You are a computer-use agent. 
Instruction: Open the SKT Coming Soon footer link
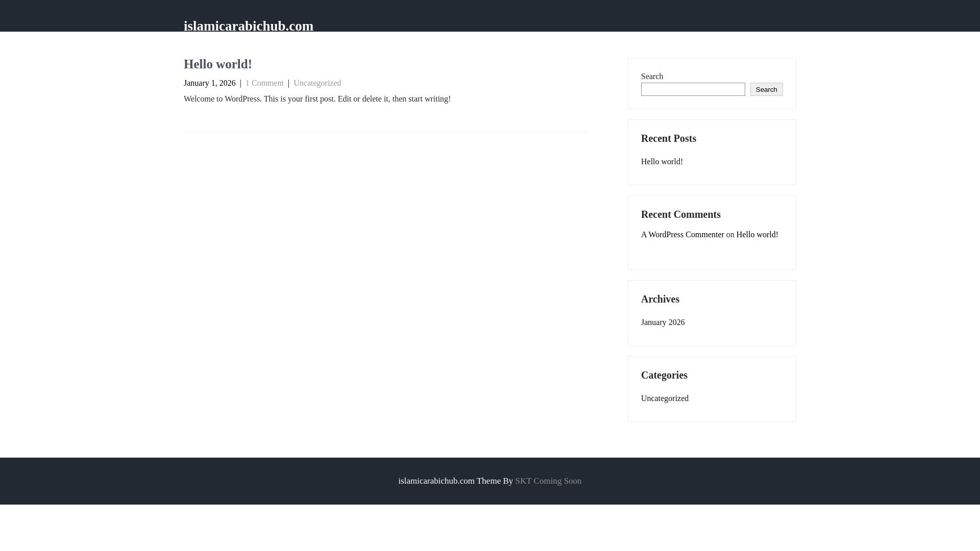click(548, 481)
